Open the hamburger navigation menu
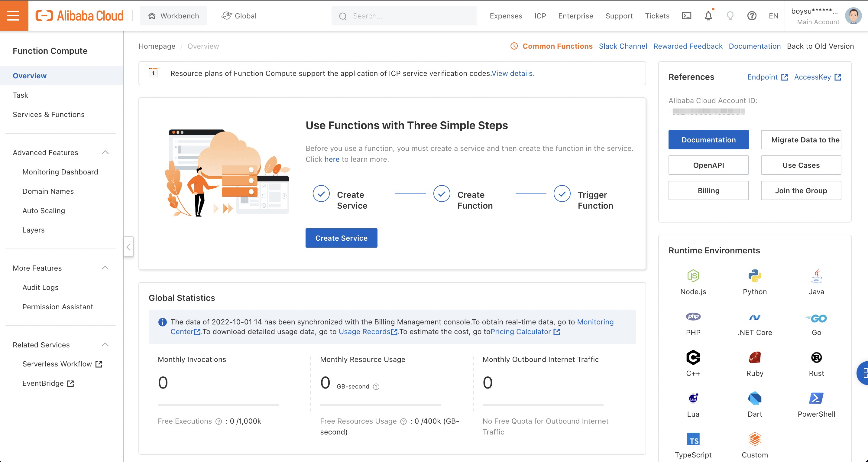Screen dimensions: 868x462 14,15
